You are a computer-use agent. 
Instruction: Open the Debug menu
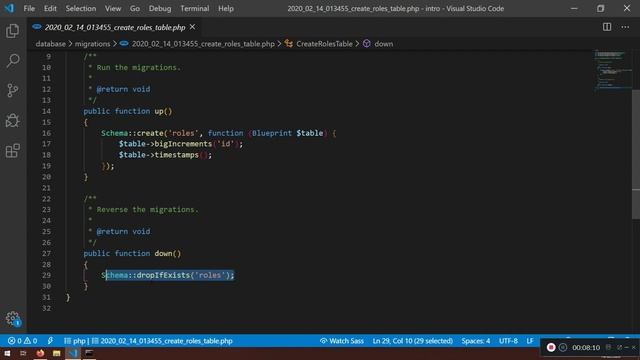(x=160, y=8)
